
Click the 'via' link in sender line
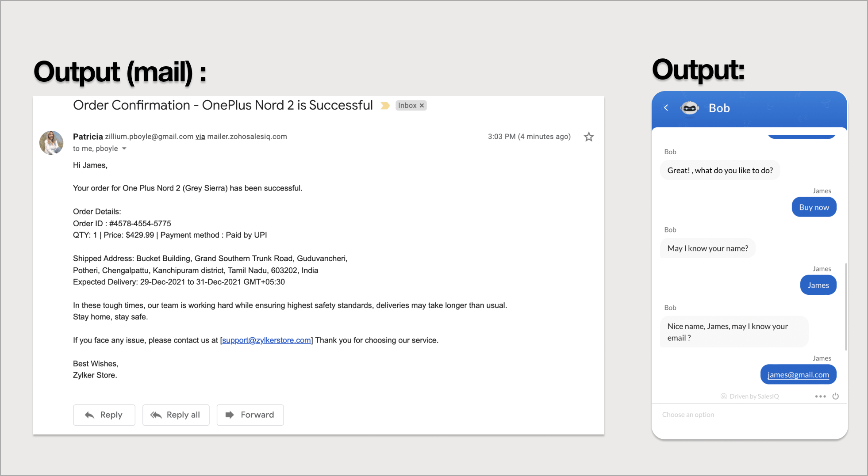click(x=200, y=137)
